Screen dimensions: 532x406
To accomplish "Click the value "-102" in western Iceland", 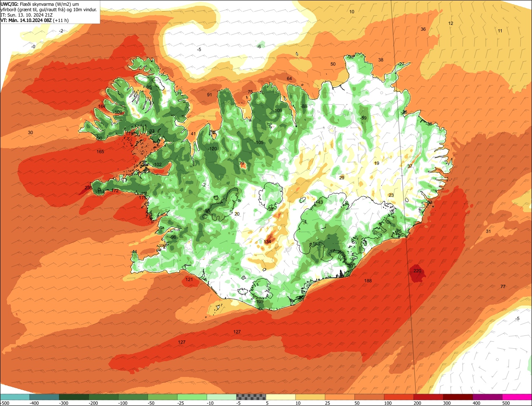I will point(157,164).
